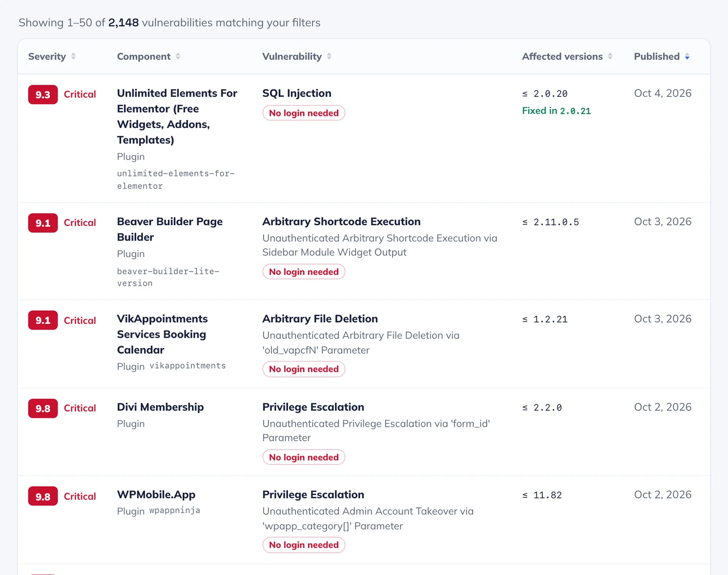The width and height of the screenshot is (728, 575).
Task: Select the '≤ 2.0.20' affected version
Action: coord(544,94)
